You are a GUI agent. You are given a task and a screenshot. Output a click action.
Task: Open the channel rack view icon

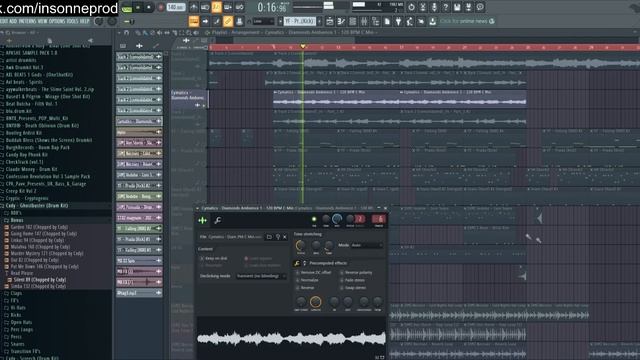point(353,21)
